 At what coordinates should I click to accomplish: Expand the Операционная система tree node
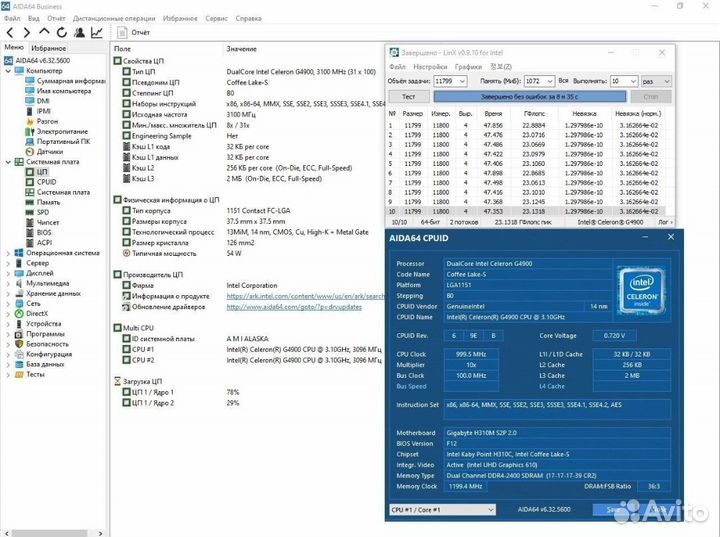pos(9,253)
